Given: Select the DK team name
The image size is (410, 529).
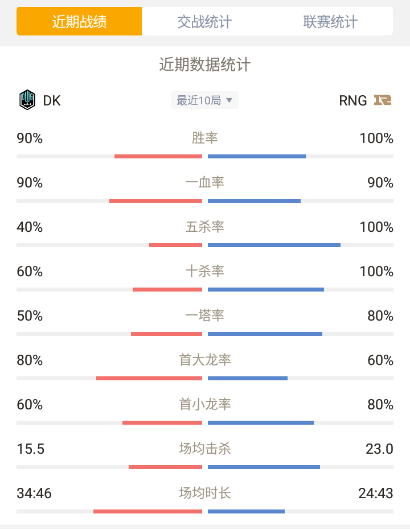Looking at the screenshot, I should (52, 101).
